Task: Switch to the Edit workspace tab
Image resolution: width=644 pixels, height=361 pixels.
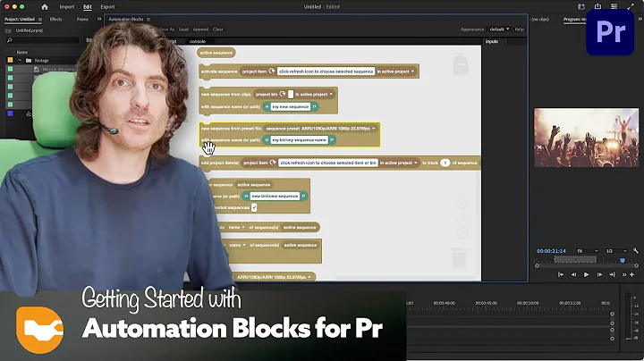Action: (88, 6)
